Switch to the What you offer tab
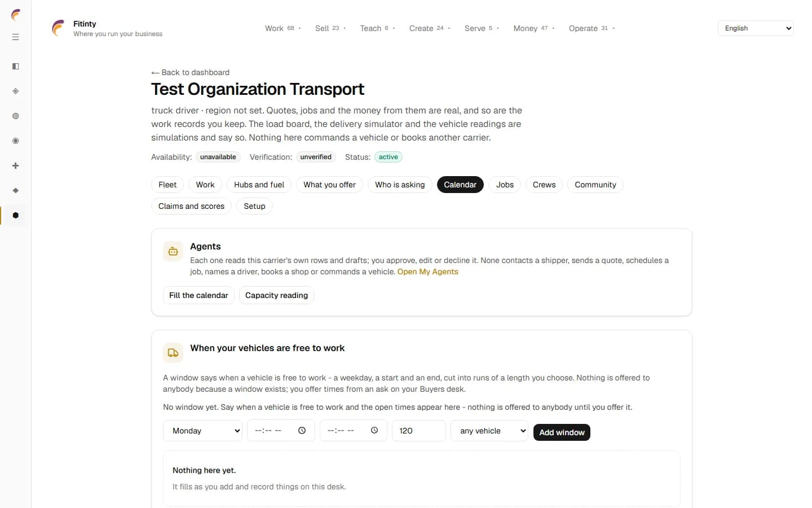This screenshot has width=812, height=508. coord(329,185)
